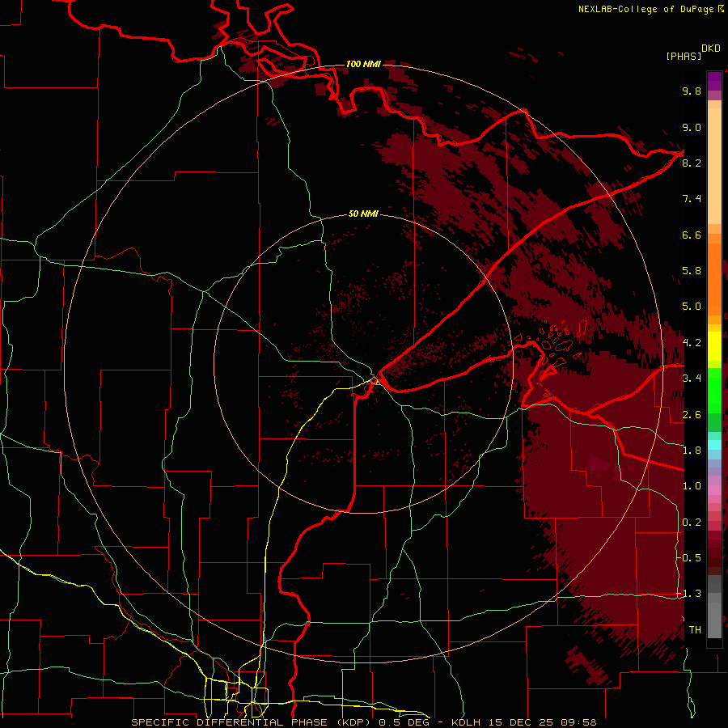The image size is (728, 728).
Task: Click the -1.3 scale value
Action: coord(689,594)
